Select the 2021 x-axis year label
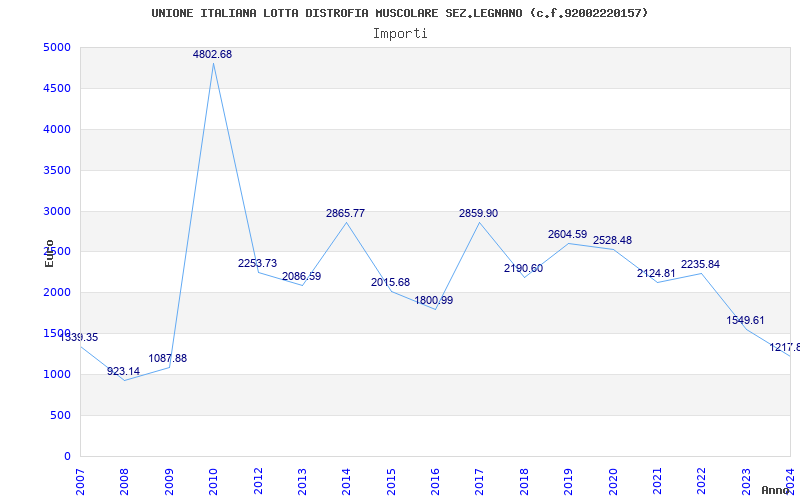This screenshot has height=500, width=800. click(x=657, y=482)
